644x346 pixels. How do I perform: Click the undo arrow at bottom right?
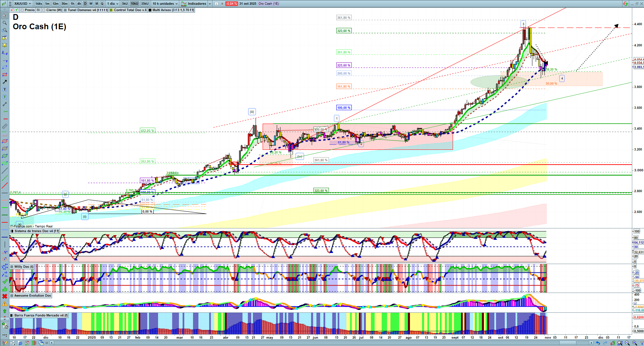[598, 343]
